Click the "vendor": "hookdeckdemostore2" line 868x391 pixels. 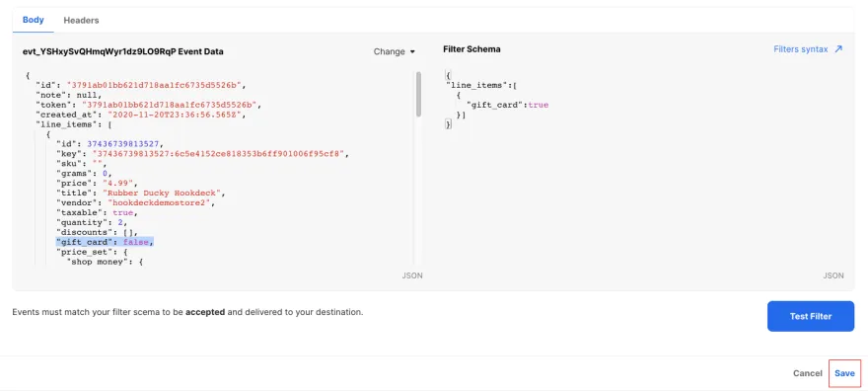pos(135,203)
